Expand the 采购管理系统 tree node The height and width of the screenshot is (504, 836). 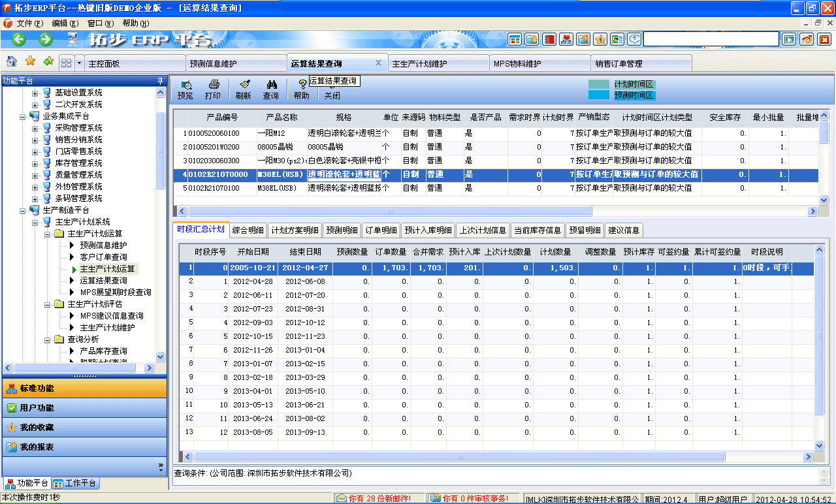click(34, 127)
